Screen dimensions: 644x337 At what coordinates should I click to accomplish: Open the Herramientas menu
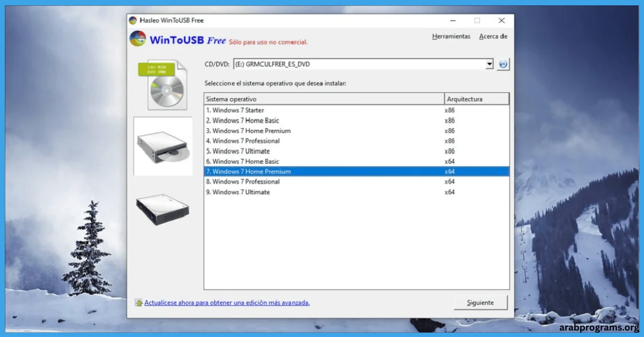coord(451,36)
